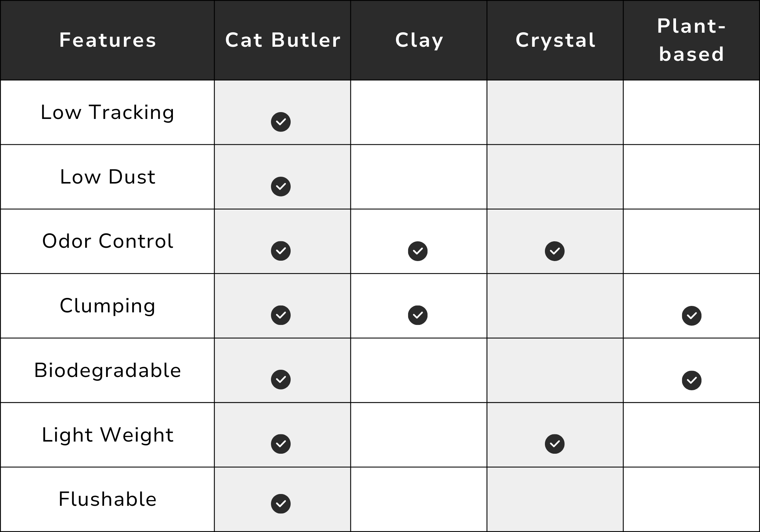
Task: Click Cat Butler's Flushable checkmark
Action: 281,504
